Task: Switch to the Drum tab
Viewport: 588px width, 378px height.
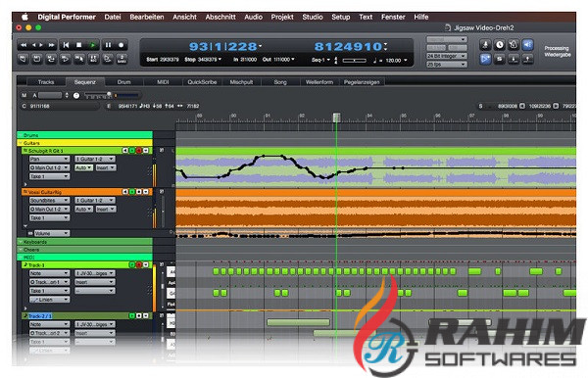Action: [123, 82]
